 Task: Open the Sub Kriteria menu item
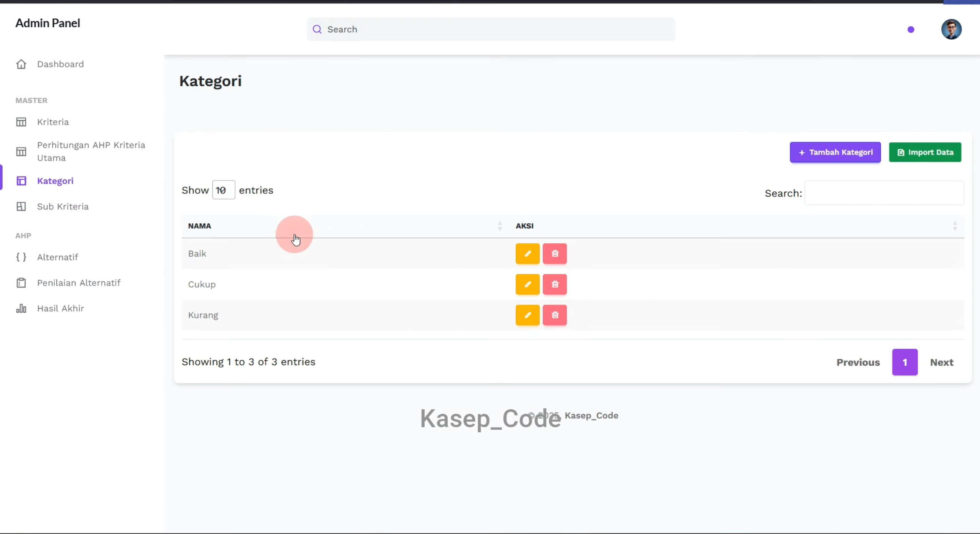[x=63, y=206]
